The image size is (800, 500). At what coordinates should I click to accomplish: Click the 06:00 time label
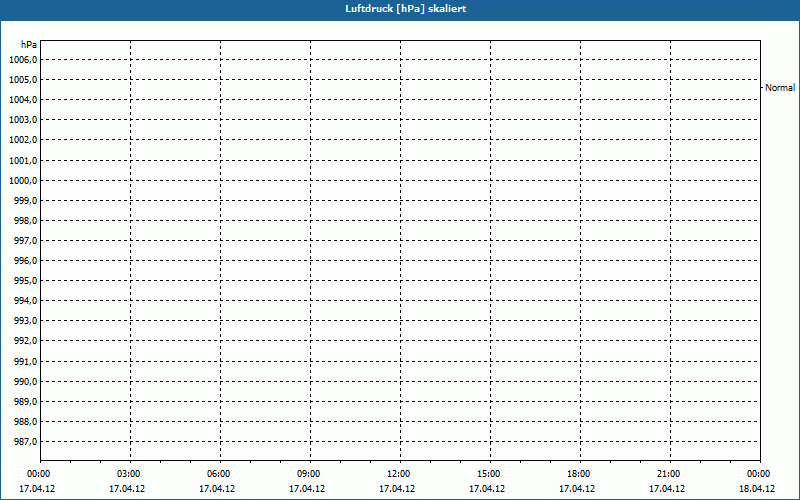218,474
